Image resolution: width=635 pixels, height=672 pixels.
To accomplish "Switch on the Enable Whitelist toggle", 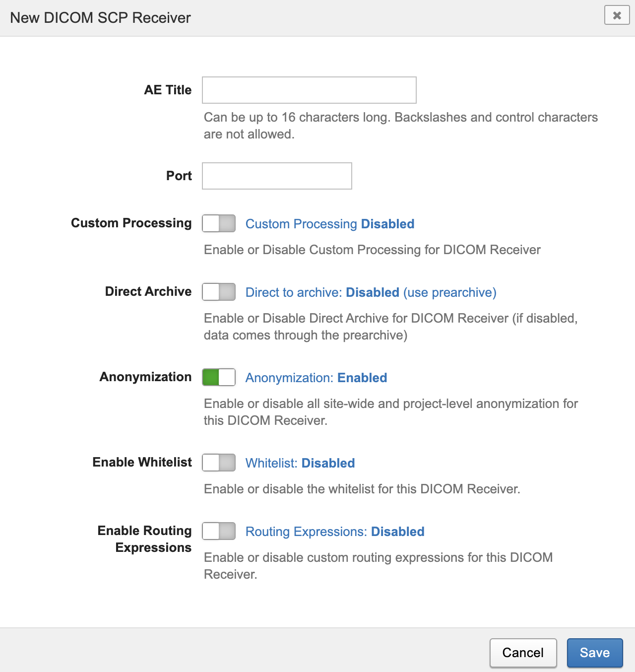I will (219, 463).
